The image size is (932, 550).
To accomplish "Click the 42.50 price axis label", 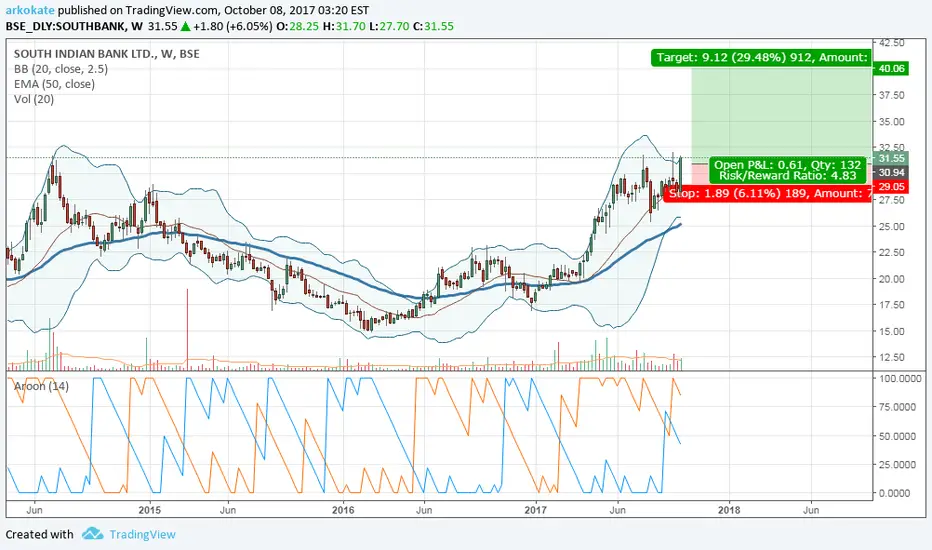I will pos(892,43).
